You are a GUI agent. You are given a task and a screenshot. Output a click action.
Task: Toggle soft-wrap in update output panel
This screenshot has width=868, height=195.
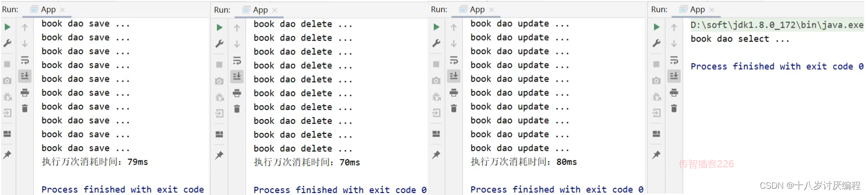[454, 60]
